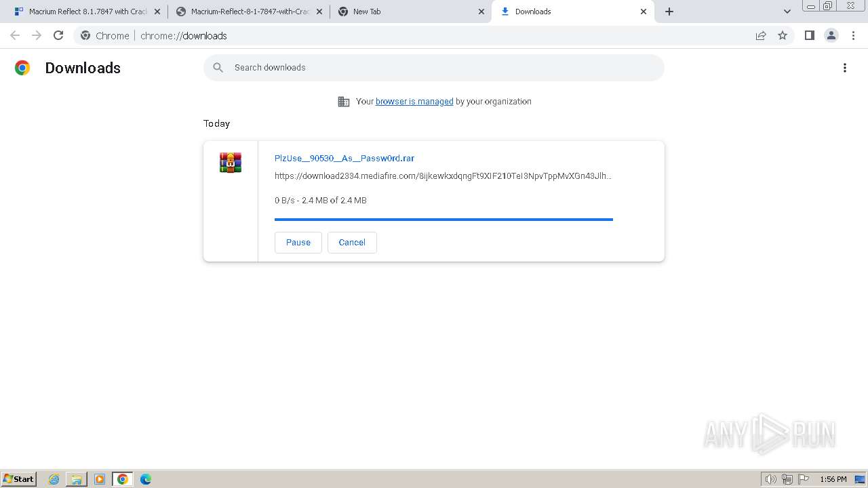The height and width of the screenshot is (488, 868).
Task: Click the show desktop tray button
Action: (x=861, y=479)
